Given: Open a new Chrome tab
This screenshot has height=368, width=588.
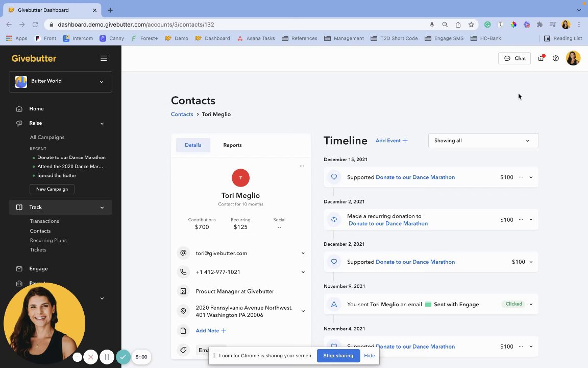Looking at the screenshot, I should [x=110, y=10].
